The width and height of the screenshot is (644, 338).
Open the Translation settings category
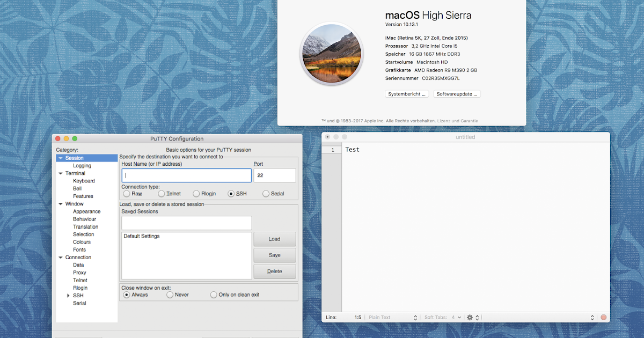pos(86,227)
